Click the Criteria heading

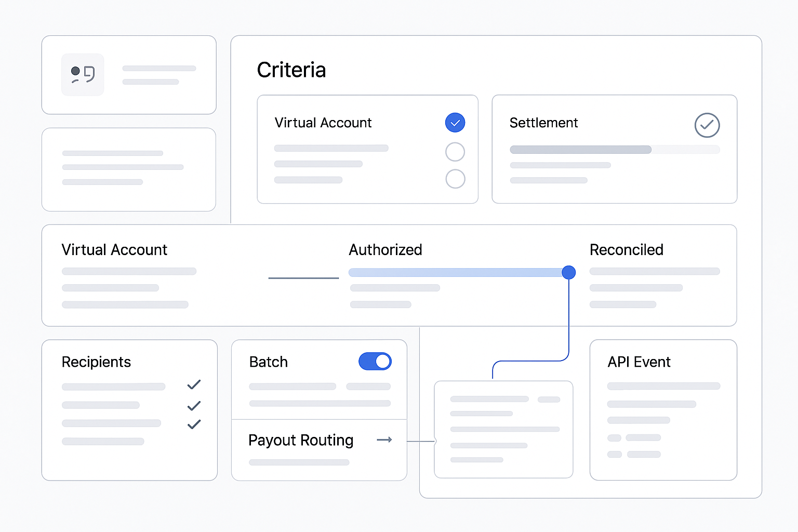coord(291,70)
